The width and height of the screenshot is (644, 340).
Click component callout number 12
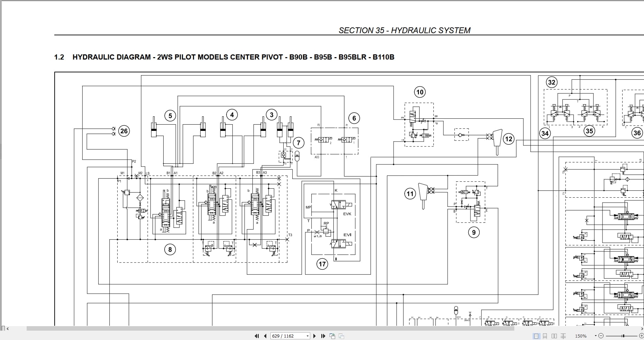click(x=508, y=139)
